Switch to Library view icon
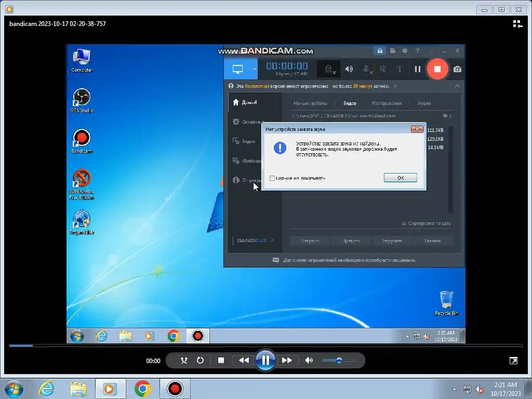The width and height of the screenshot is (532, 399). tap(517, 24)
